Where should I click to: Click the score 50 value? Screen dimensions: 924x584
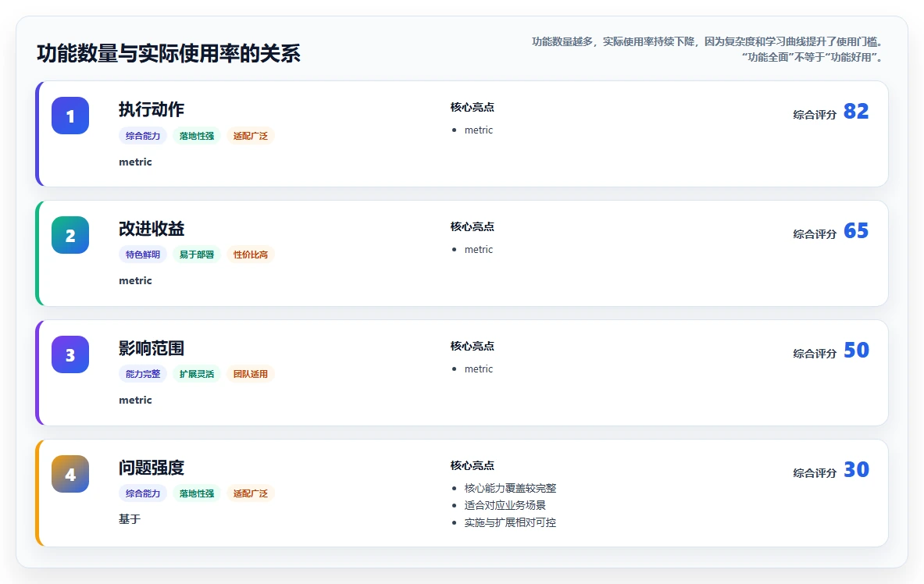(856, 351)
